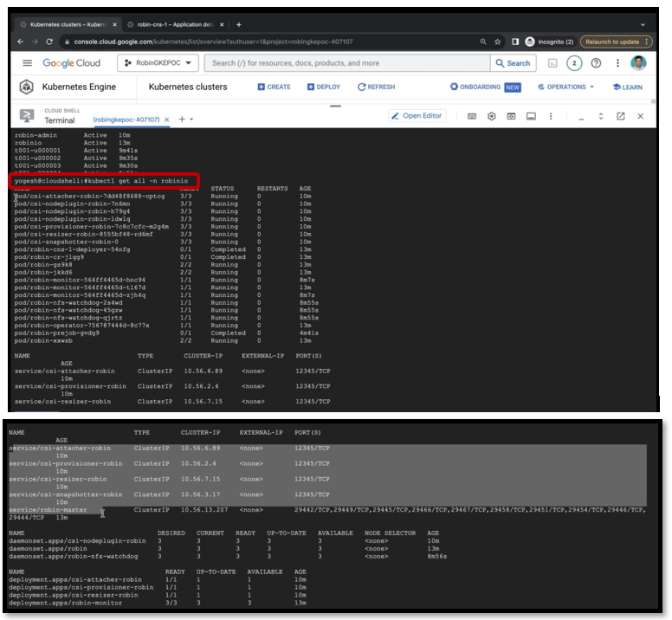Reload the browser page
Image resolution: width=672 pixels, height=620 pixels.
49,42
